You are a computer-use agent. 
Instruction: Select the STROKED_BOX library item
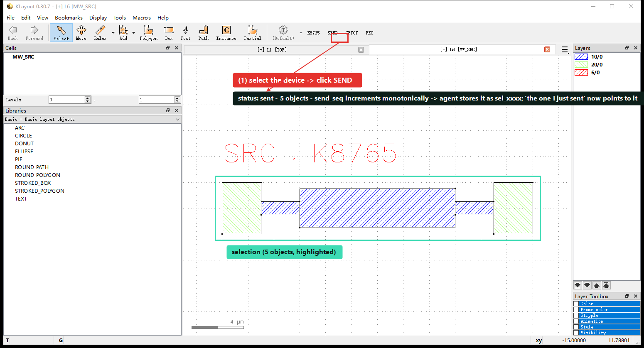[33, 183]
